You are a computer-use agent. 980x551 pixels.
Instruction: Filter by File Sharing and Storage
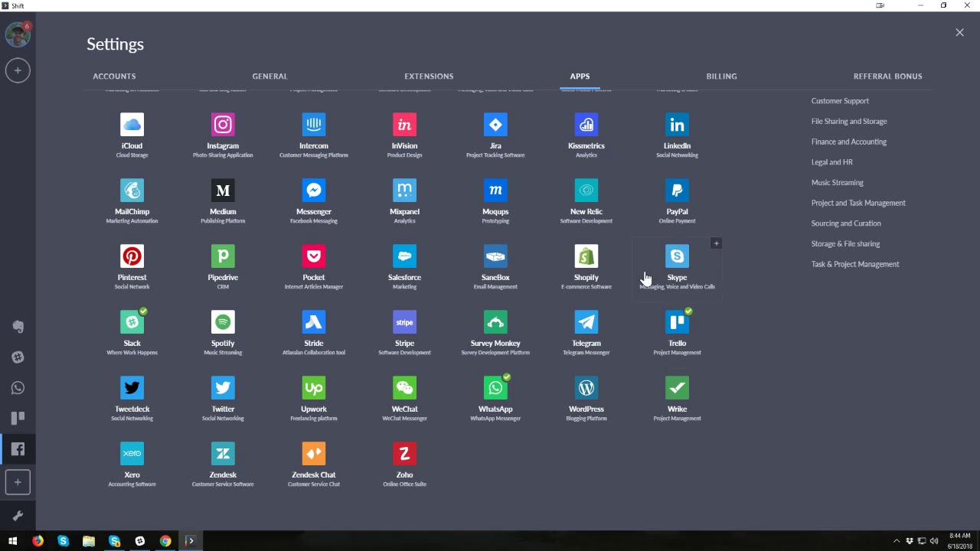coord(849,121)
